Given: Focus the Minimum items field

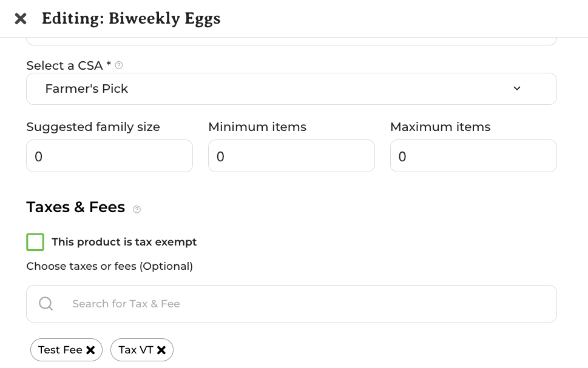Looking at the screenshot, I should (x=291, y=156).
